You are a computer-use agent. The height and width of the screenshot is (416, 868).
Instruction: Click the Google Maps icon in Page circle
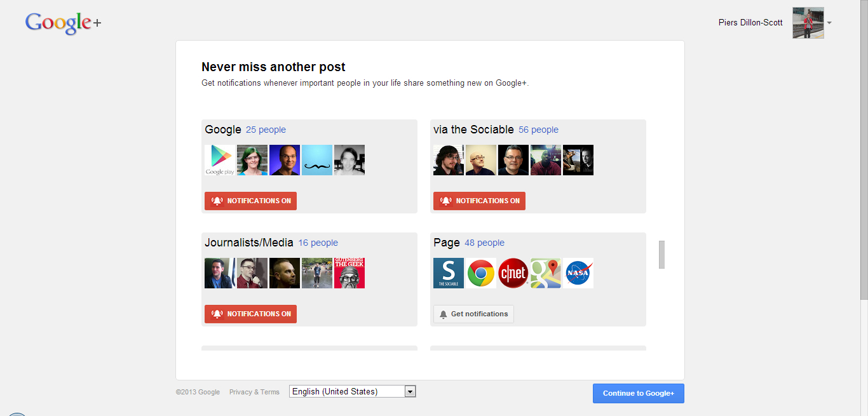(546, 273)
